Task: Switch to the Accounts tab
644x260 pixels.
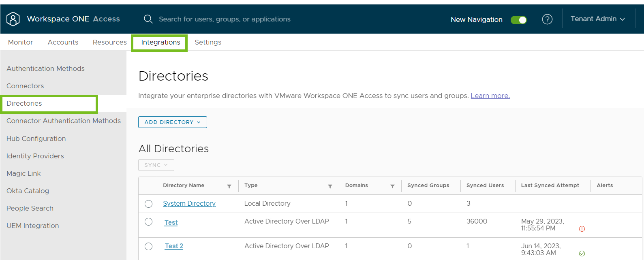Action: (x=63, y=42)
